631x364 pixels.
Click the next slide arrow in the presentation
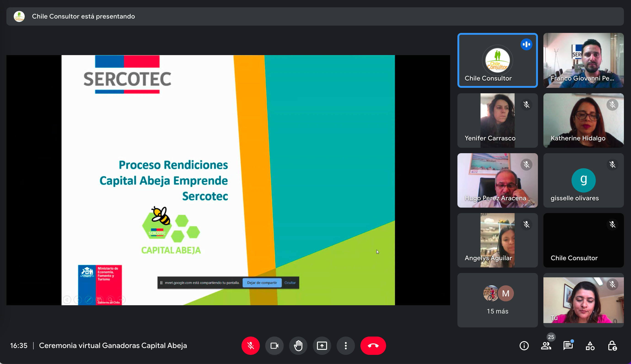coord(78,300)
